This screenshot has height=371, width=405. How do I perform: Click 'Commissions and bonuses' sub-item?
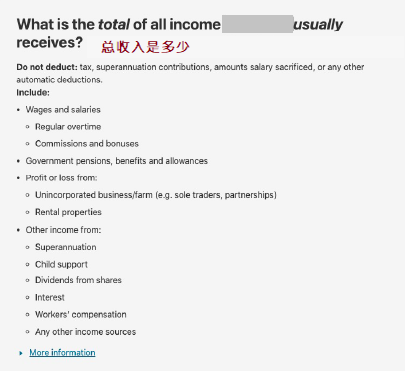[87, 144]
